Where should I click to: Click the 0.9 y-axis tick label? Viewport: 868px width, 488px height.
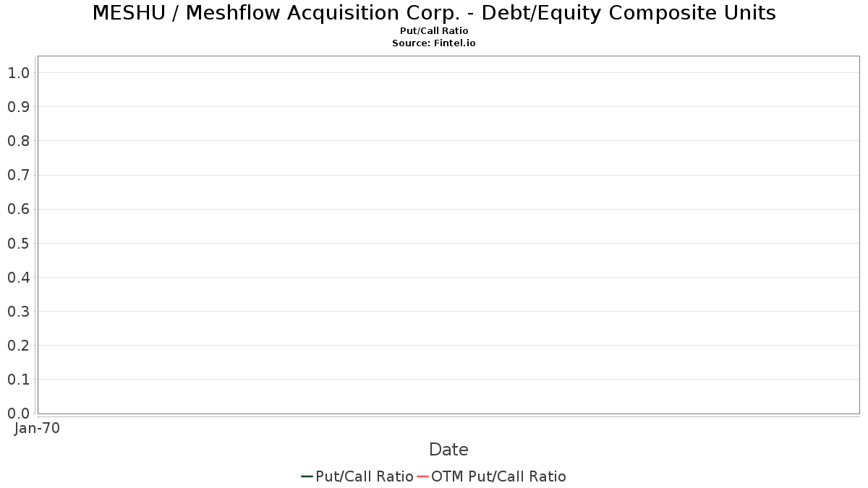point(18,107)
